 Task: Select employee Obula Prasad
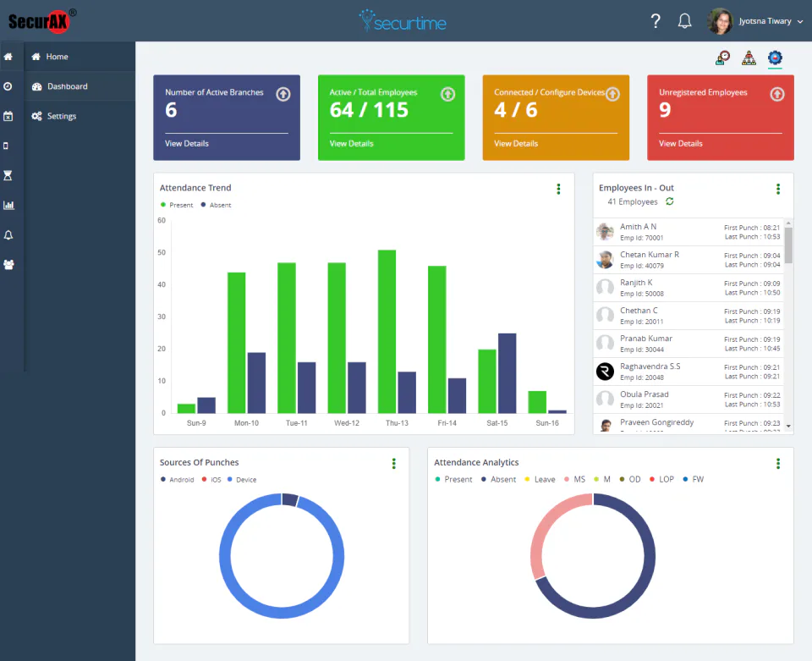coord(689,400)
